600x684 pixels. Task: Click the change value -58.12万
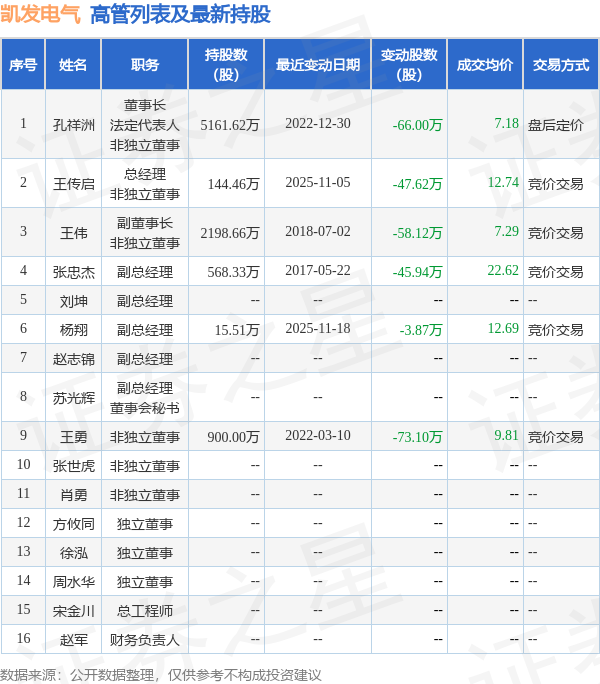417,233
